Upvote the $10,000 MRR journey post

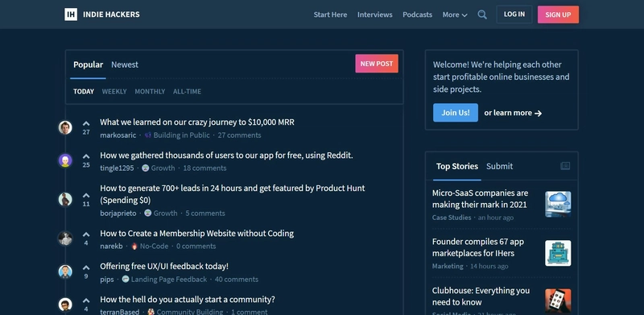(86, 123)
